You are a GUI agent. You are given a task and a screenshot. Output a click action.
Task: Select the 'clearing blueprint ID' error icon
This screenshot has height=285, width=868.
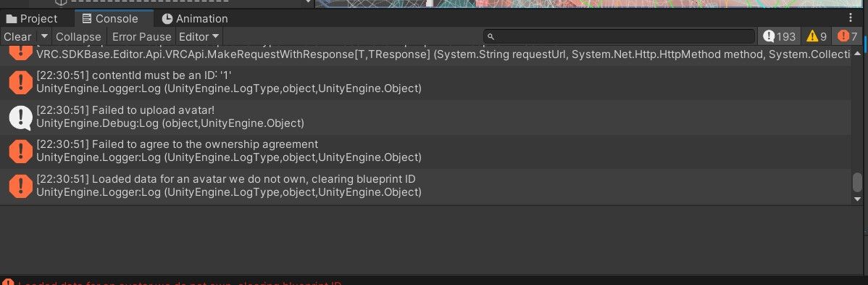21,186
